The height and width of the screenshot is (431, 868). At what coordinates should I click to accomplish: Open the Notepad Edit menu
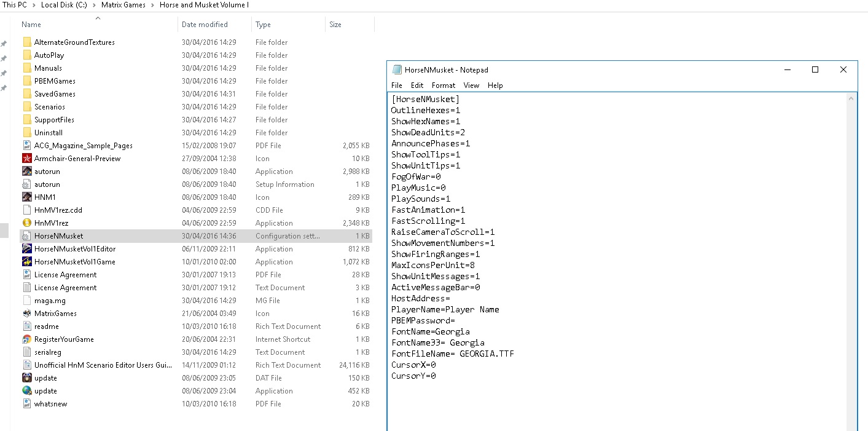click(x=417, y=85)
